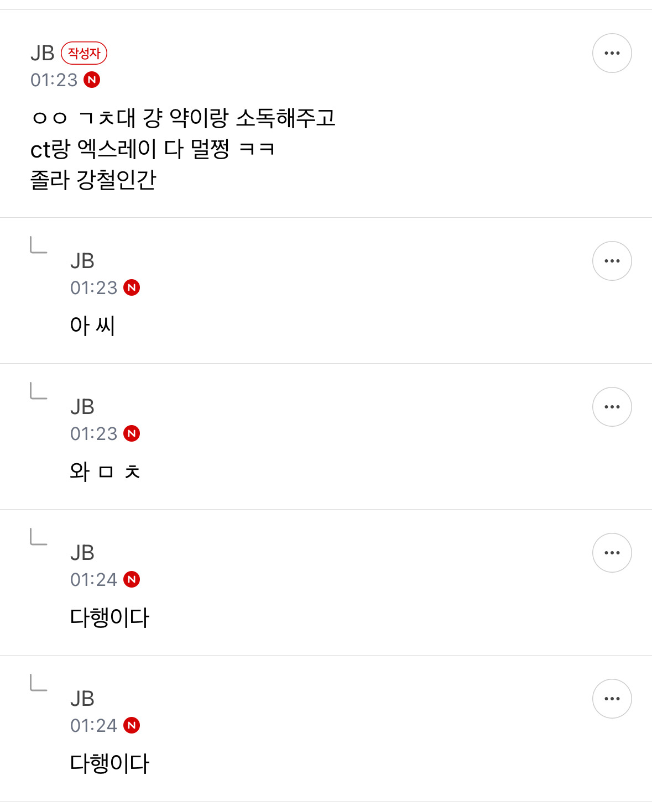The width and height of the screenshot is (652, 812).
Task: Open three-dot menu for first '다행이다' reply
Action: click(x=612, y=553)
